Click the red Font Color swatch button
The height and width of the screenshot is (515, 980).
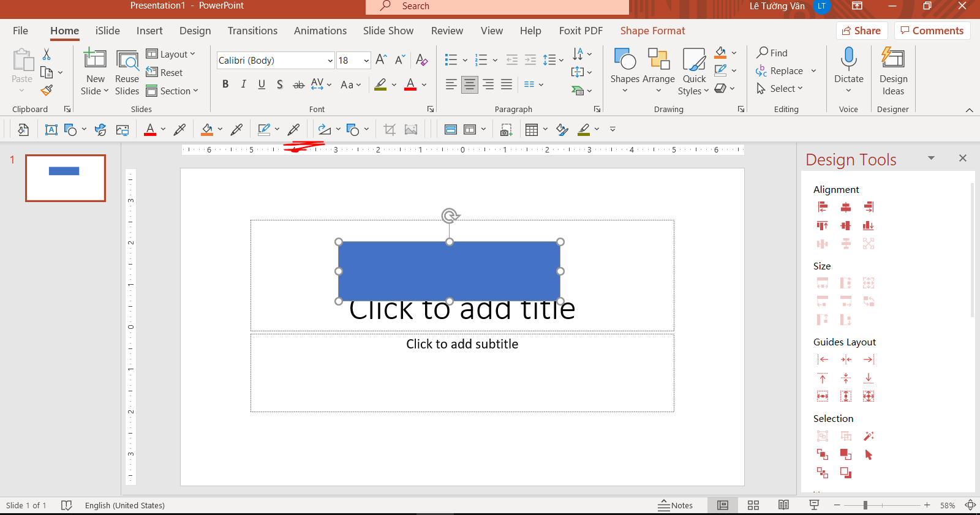(x=410, y=85)
